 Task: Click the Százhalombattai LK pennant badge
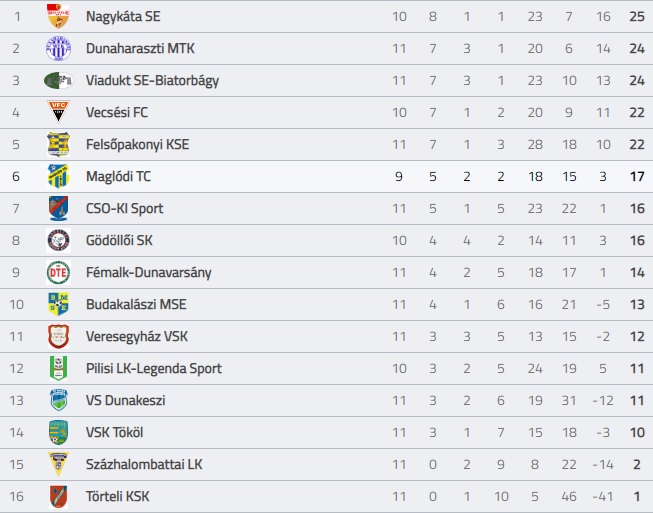(58, 464)
